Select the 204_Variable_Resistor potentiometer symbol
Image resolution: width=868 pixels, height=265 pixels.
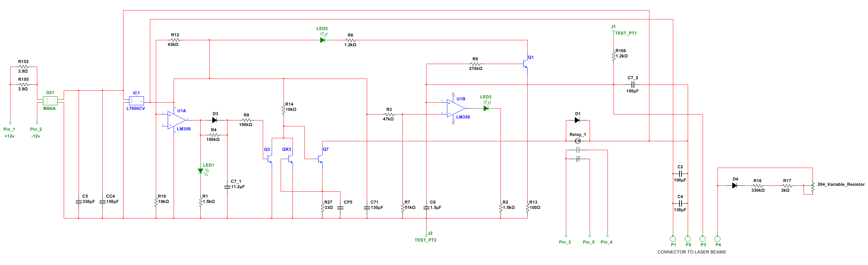pyautogui.click(x=813, y=186)
